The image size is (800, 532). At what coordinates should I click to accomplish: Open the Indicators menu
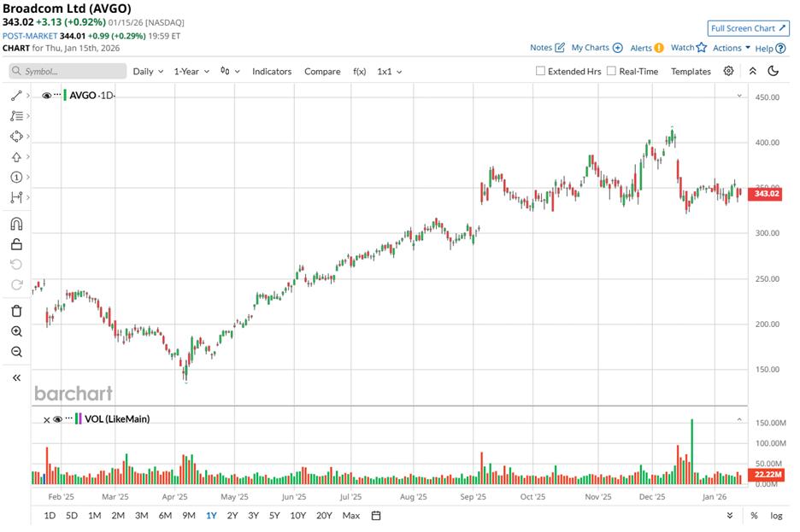click(272, 72)
